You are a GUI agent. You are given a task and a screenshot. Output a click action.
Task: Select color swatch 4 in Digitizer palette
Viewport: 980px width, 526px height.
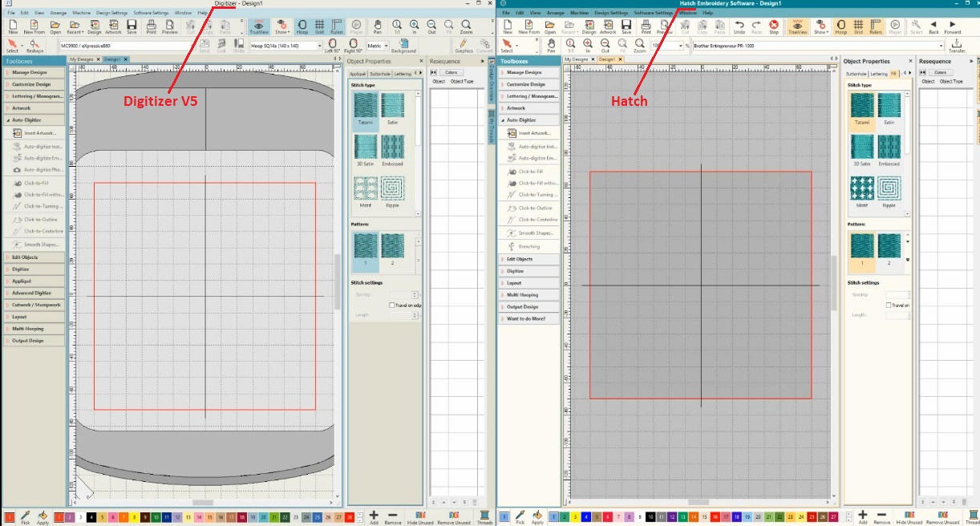(x=93, y=518)
